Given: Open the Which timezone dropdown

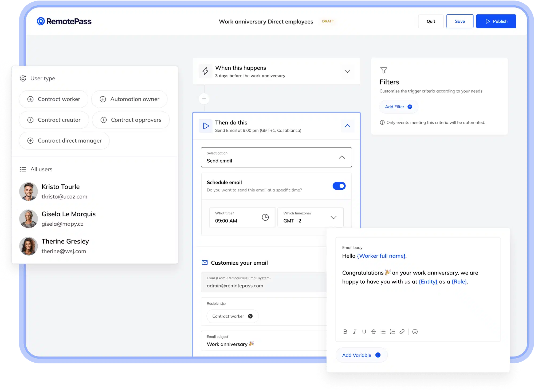Looking at the screenshot, I should point(311,217).
